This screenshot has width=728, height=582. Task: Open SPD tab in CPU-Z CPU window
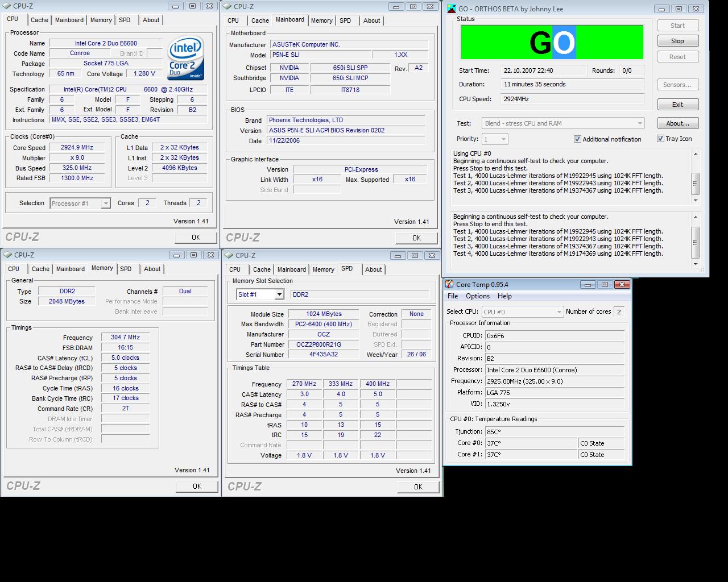click(x=125, y=20)
